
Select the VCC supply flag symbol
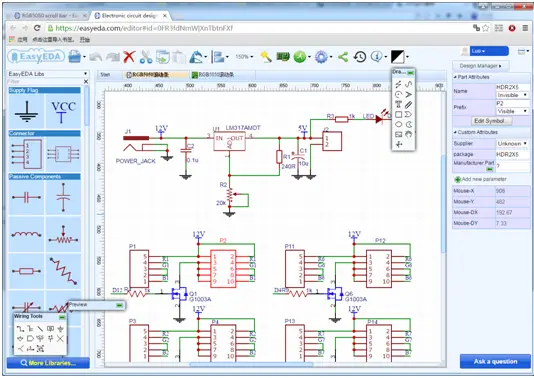[x=63, y=111]
